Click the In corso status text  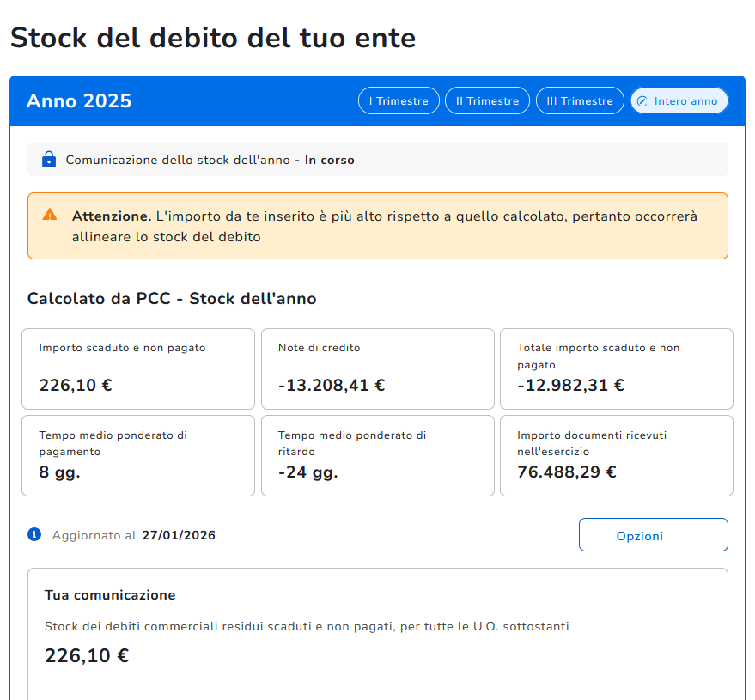[329, 160]
